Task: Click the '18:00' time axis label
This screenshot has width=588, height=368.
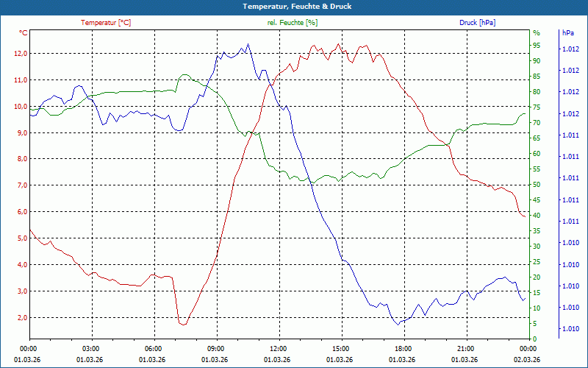Action: click(404, 349)
